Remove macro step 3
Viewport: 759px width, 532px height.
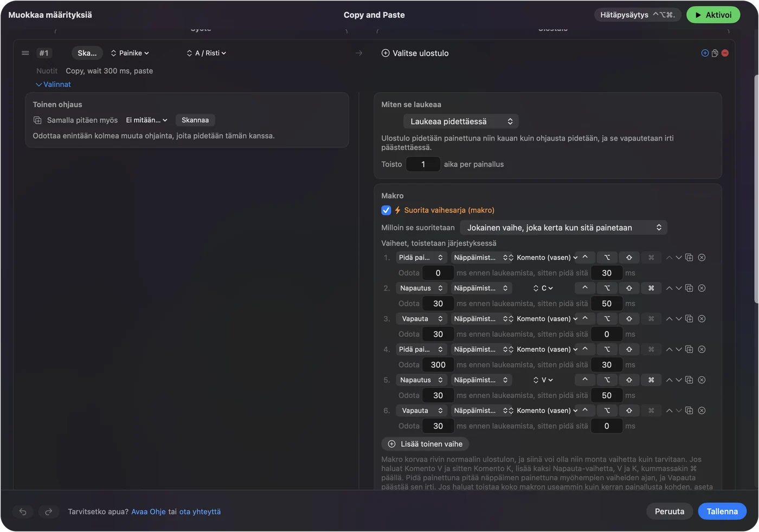point(702,319)
